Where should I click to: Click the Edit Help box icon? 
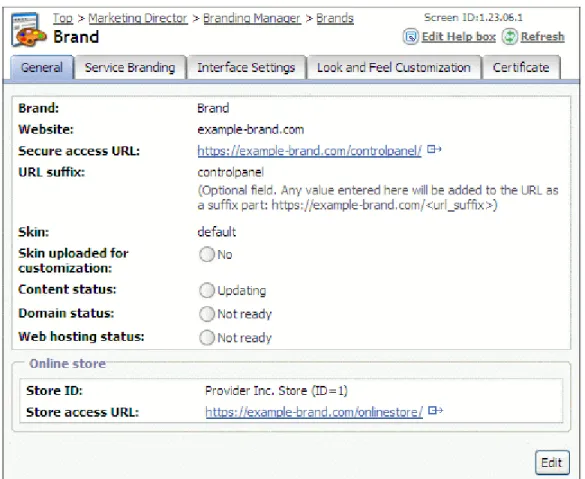(x=411, y=37)
